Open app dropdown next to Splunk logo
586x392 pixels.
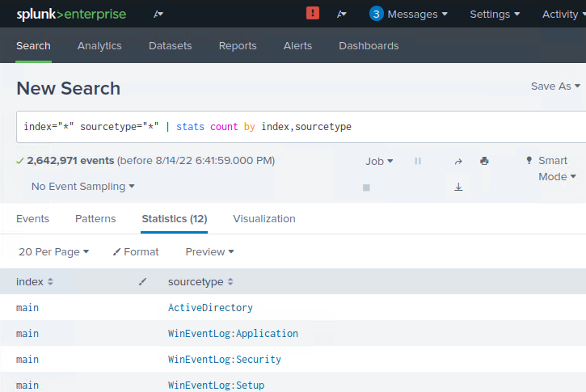tap(158, 15)
